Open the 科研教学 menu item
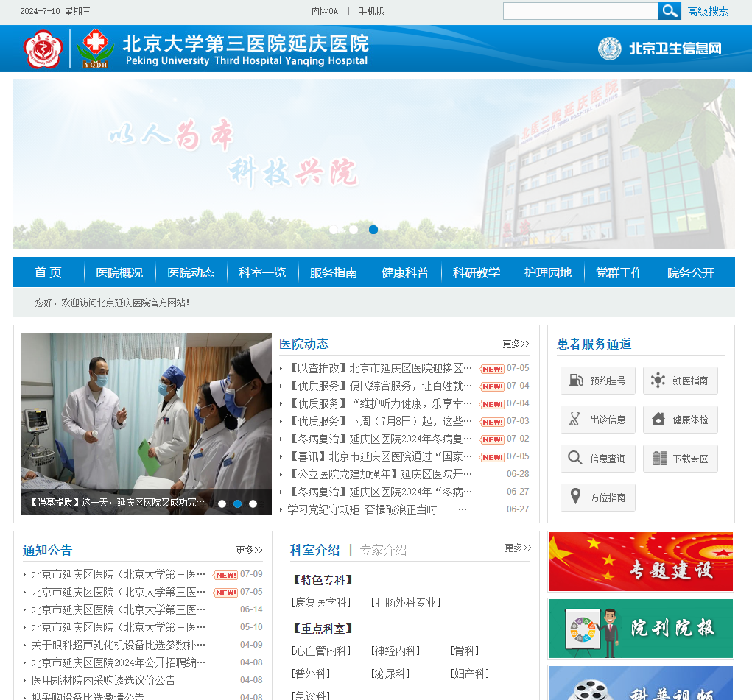The image size is (752, 700). point(477,272)
